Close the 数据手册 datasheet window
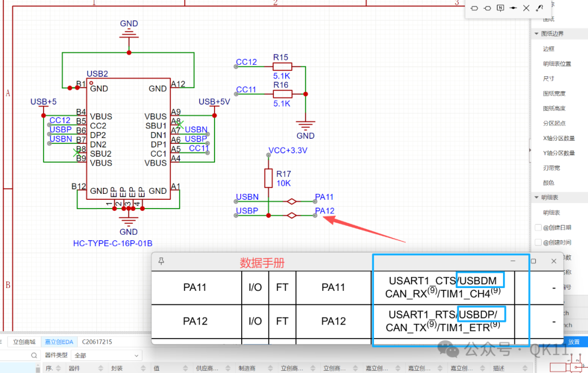 pos(554,261)
